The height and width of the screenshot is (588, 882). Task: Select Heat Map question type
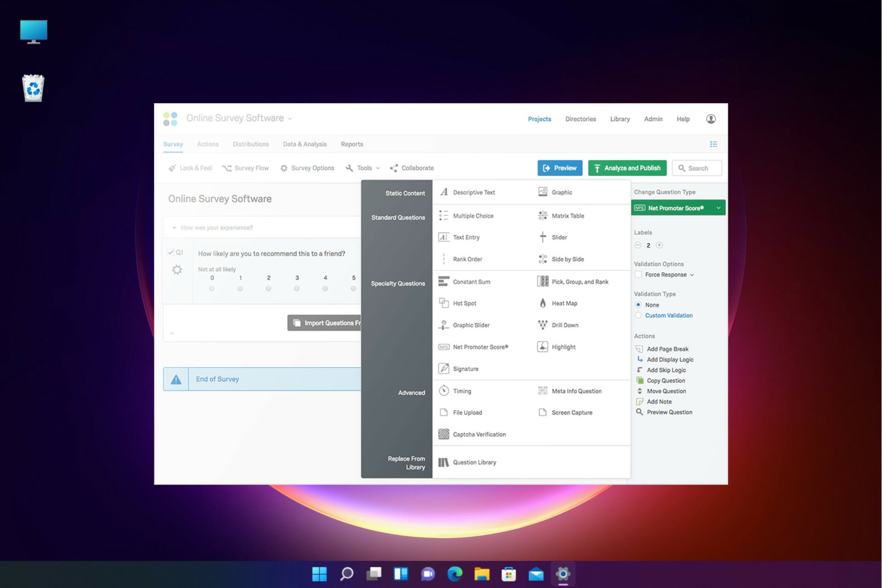tap(558, 303)
